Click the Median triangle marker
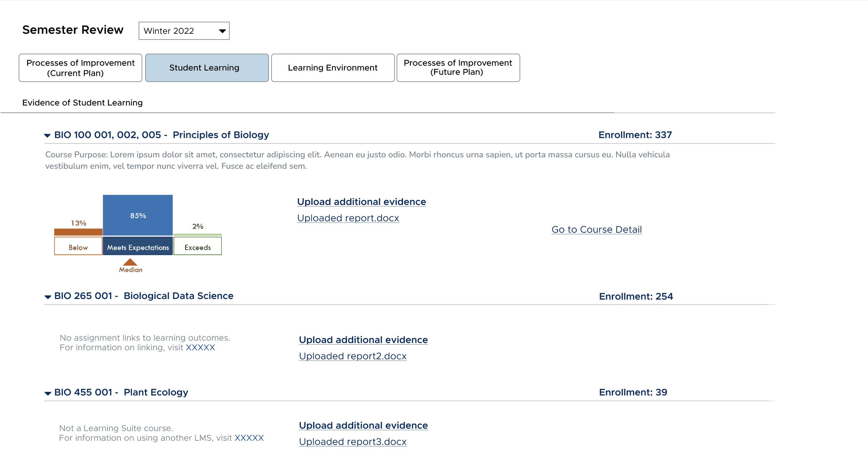 130,262
